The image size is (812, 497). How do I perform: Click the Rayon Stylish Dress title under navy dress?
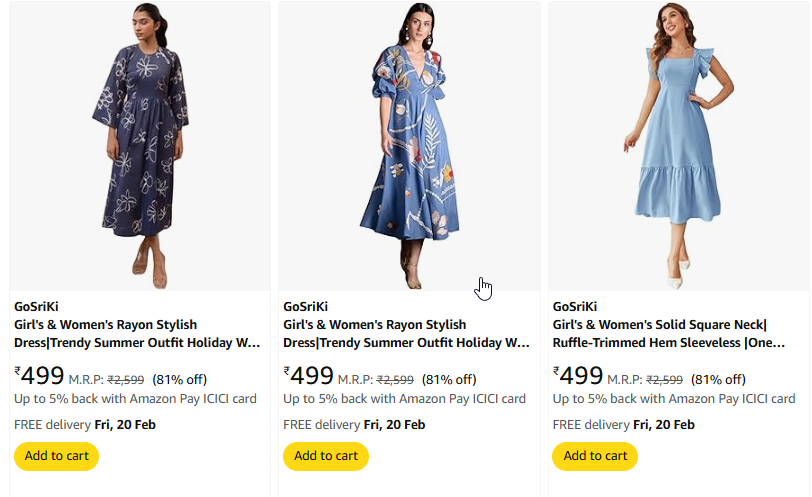point(137,334)
